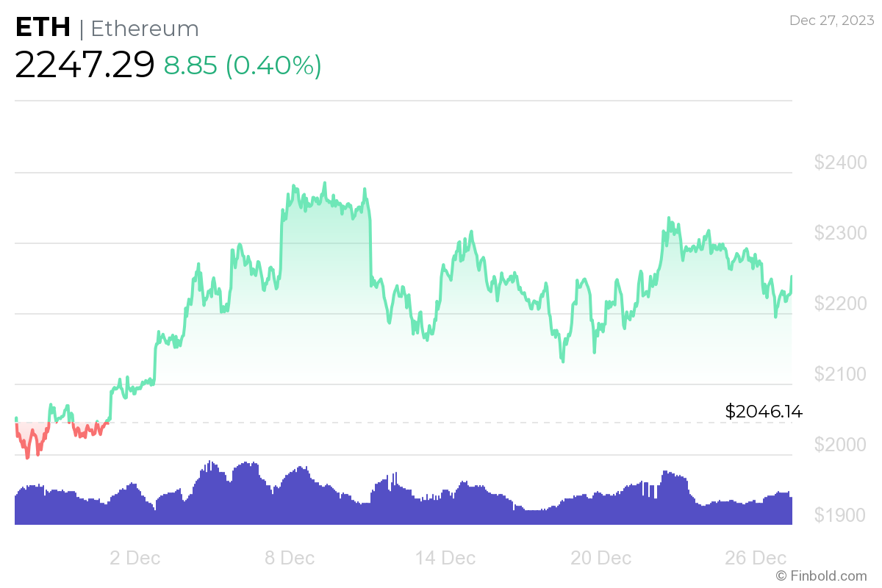Viewport: 882px width, 588px height.
Task: Click the $2100 y-axis label
Action: (840, 374)
